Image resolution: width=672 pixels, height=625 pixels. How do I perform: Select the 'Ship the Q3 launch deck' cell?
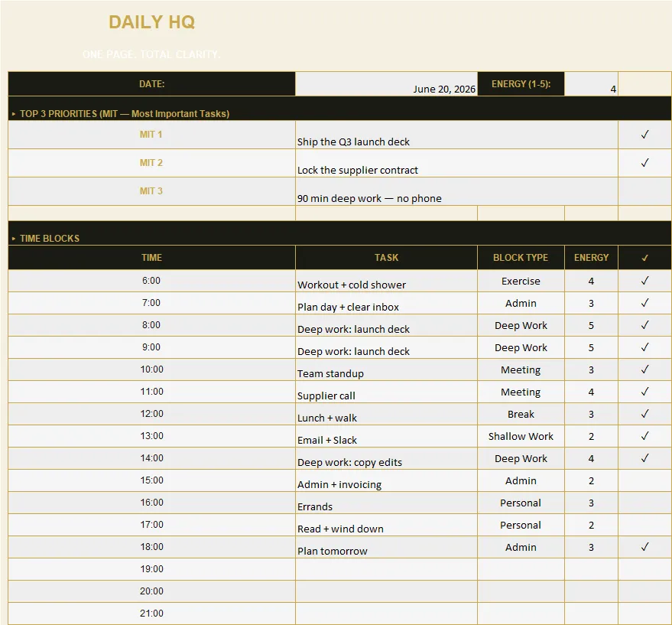click(x=456, y=135)
